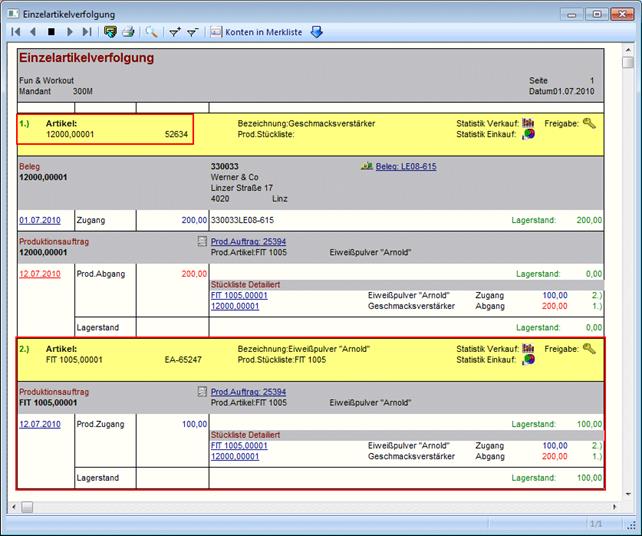642x536 pixels.
Task: Open link Beleg: LE08-615
Action: (x=405, y=166)
